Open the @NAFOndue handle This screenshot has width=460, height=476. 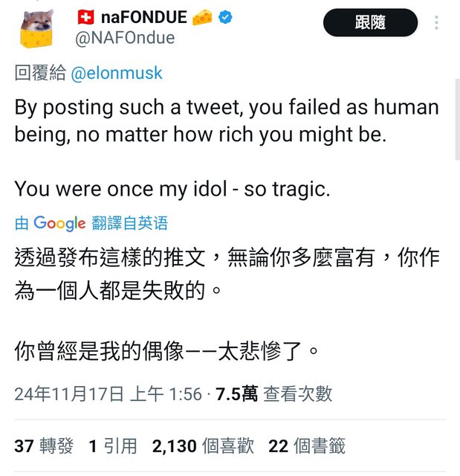pos(125,38)
